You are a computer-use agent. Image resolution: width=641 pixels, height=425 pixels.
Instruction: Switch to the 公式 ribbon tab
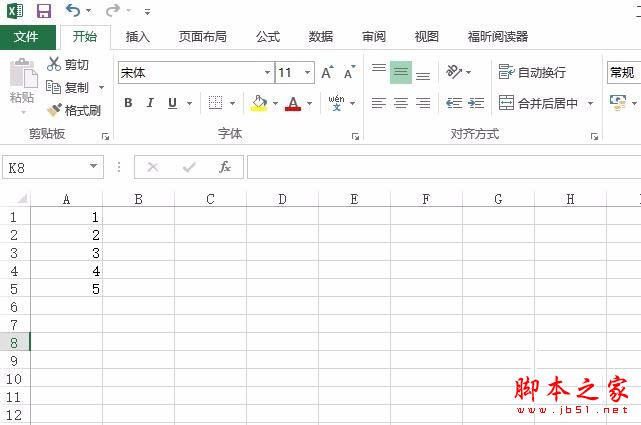[x=268, y=37]
